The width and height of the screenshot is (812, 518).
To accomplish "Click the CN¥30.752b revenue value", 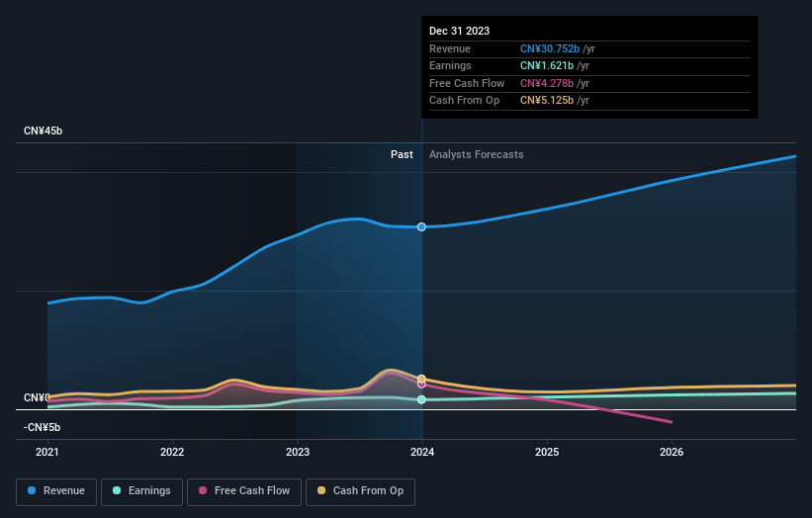I will click(x=550, y=48).
